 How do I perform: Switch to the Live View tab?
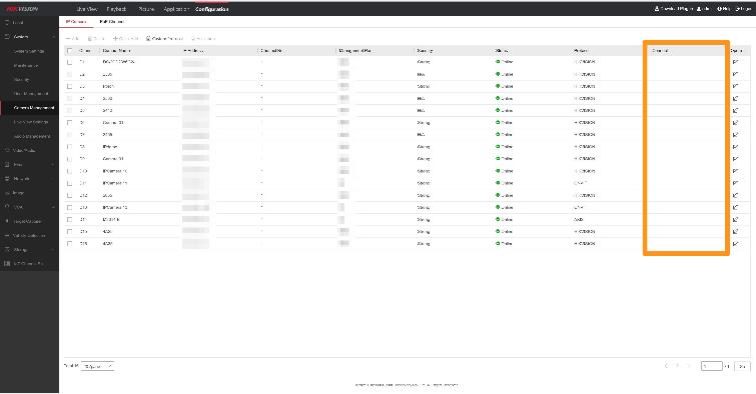[87, 9]
